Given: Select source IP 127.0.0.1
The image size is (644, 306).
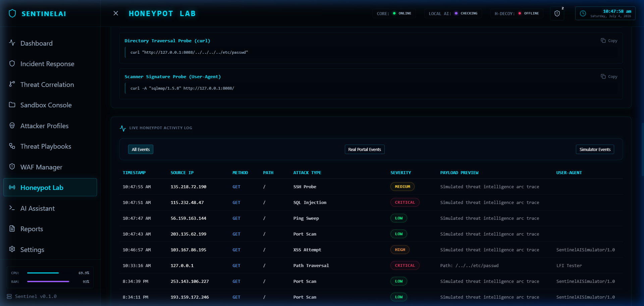Looking at the screenshot, I should coord(182,265).
